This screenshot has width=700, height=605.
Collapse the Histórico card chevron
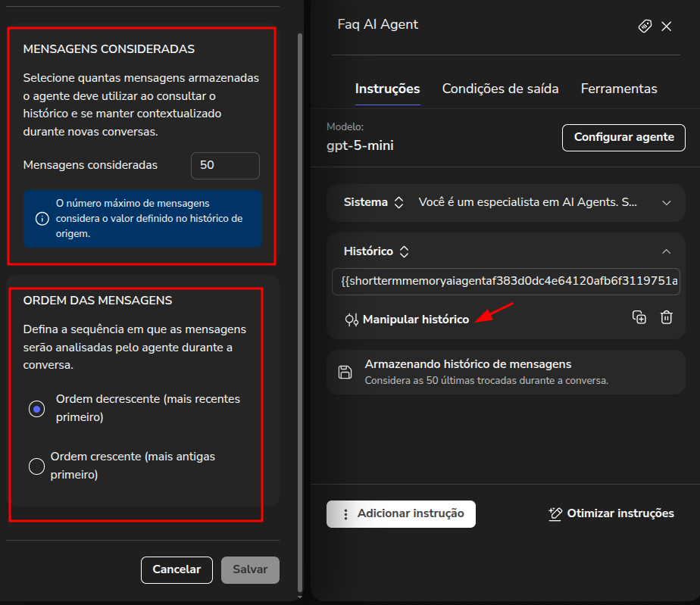(666, 251)
